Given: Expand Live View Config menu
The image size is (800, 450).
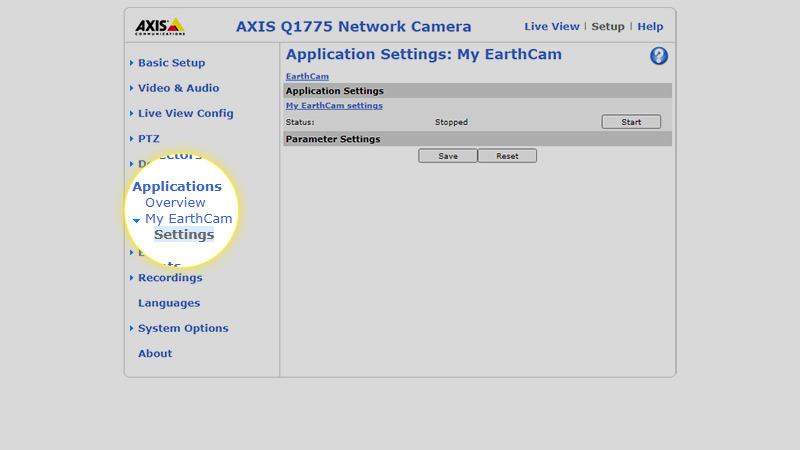Looking at the screenshot, I should tap(186, 113).
